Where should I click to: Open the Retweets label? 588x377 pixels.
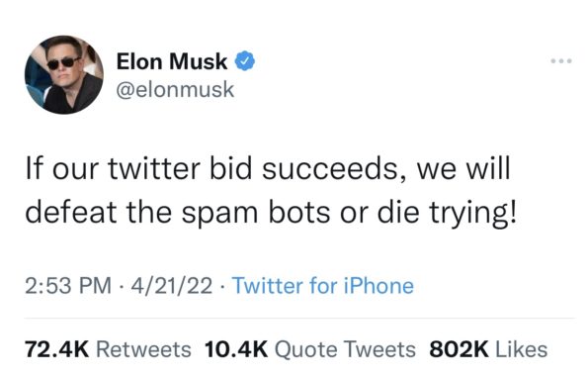click(x=143, y=349)
